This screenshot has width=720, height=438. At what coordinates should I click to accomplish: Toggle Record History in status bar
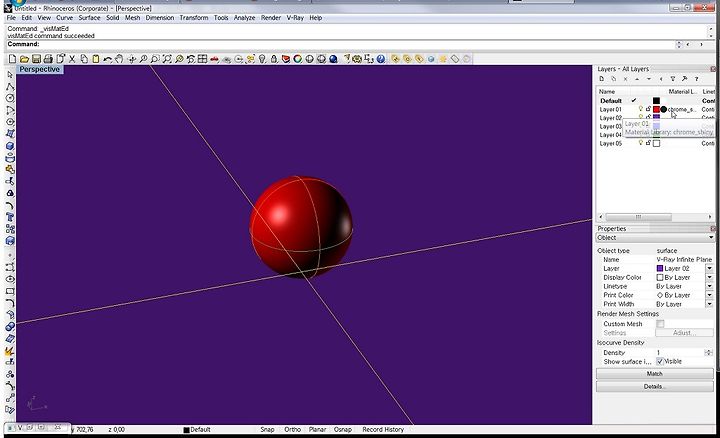(383, 430)
